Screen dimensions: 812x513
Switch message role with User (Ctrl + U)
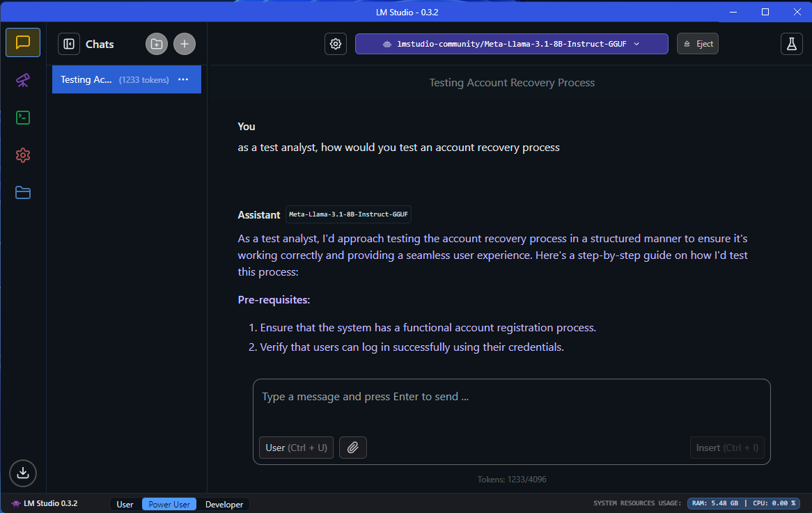pyautogui.click(x=296, y=448)
